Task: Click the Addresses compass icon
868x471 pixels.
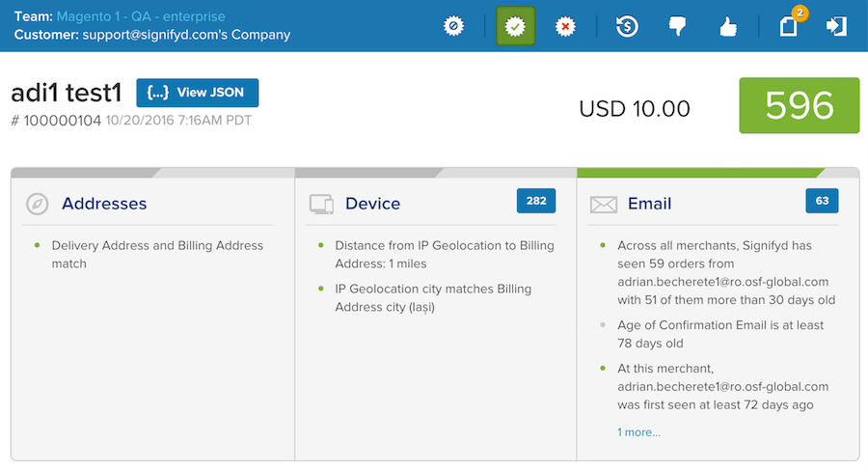Action: (37, 204)
